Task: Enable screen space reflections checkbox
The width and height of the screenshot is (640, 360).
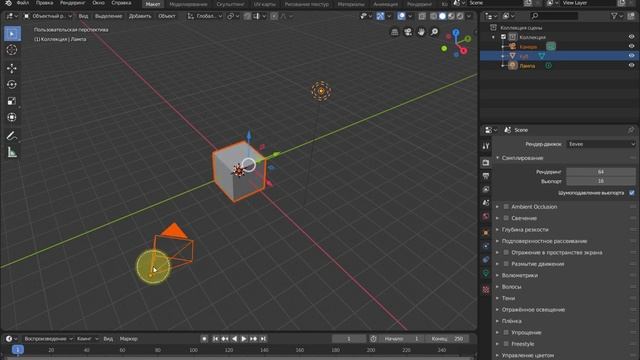Action: pyautogui.click(x=506, y=252)
